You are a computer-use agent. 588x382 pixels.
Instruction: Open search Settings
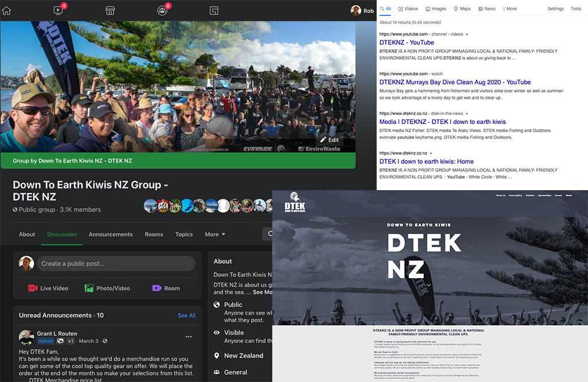tap(555, 9)
